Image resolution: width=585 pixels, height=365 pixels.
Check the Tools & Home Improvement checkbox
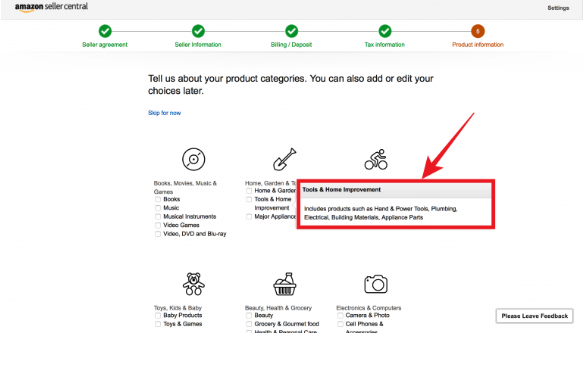point(249,199)
